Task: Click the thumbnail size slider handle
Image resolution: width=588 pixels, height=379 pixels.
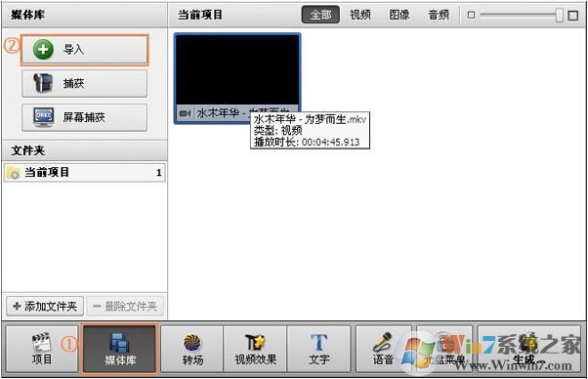Action: (560, 15)
